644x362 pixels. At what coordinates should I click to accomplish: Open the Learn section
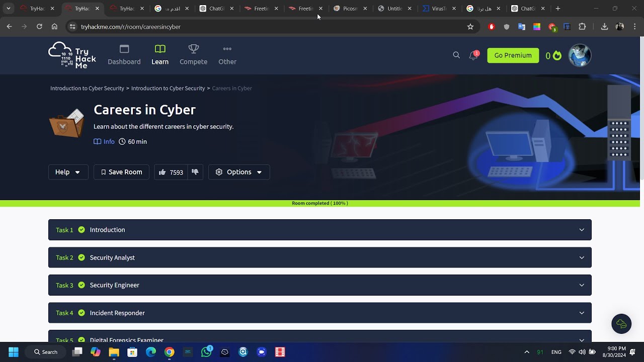click(x=160, y=55)
